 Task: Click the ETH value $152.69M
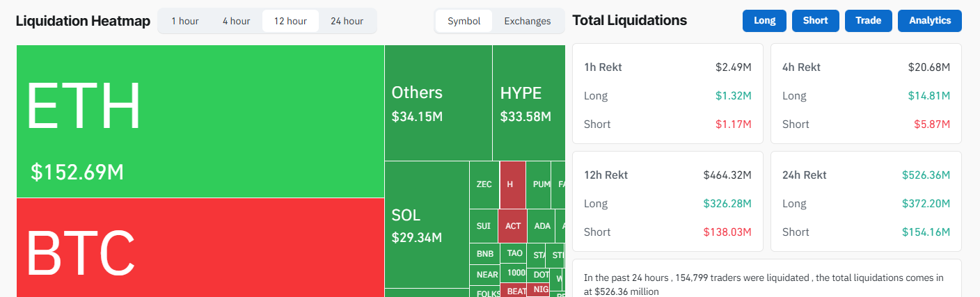click(x=77, y=172)
